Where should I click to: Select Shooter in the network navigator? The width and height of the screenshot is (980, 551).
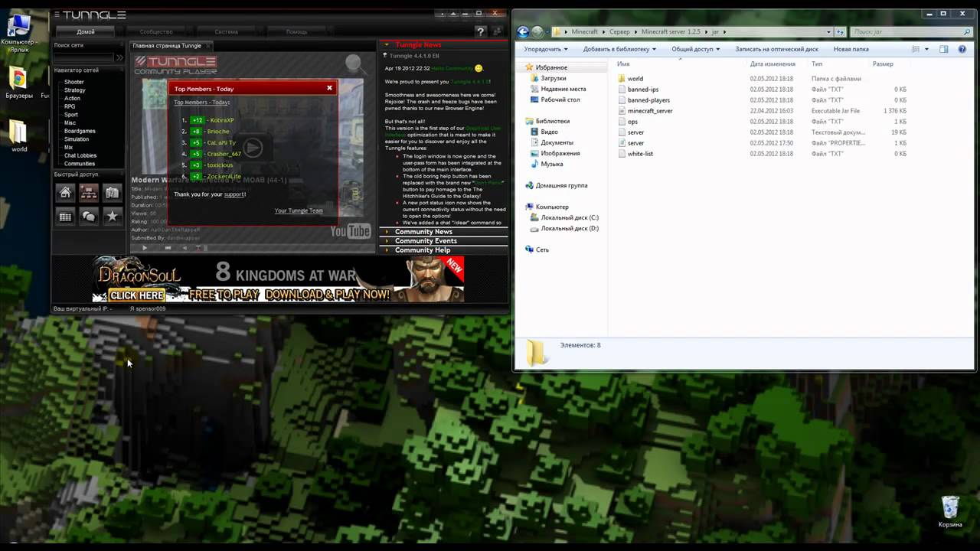(x=74, y=82)
